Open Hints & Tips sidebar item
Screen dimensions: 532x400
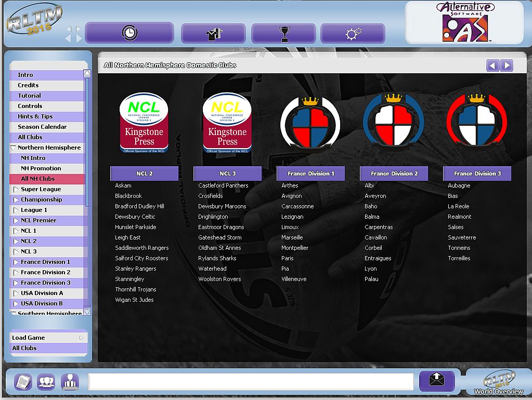tap(46, 116)
